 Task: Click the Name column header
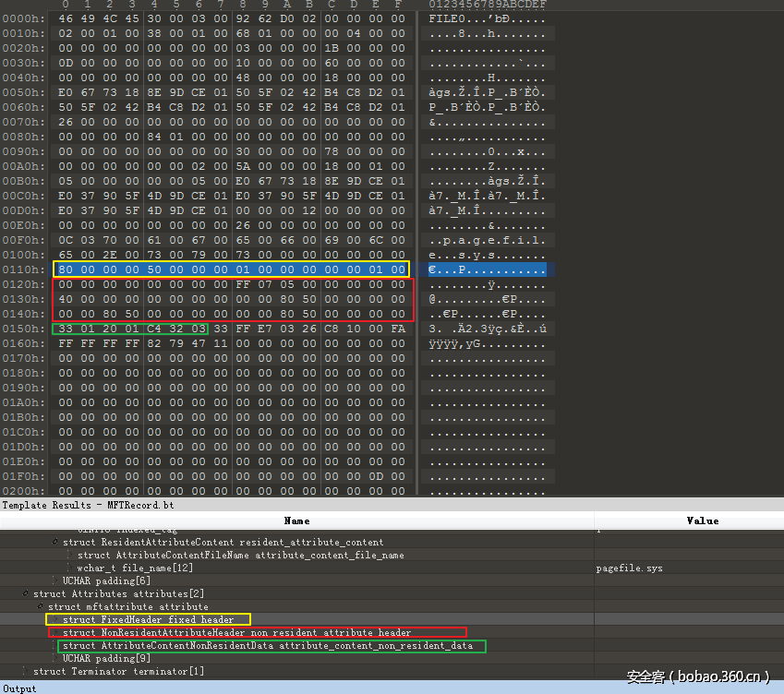pos(296,520)
